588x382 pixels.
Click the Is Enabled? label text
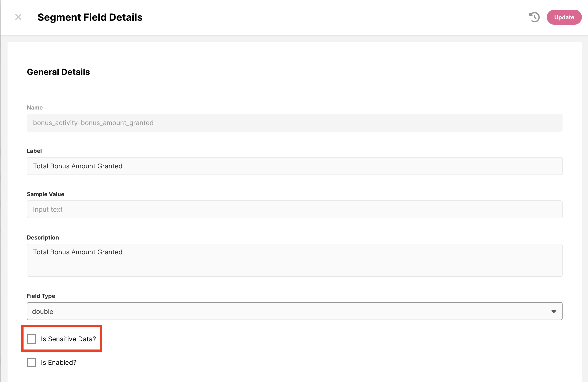pos(59,362)
